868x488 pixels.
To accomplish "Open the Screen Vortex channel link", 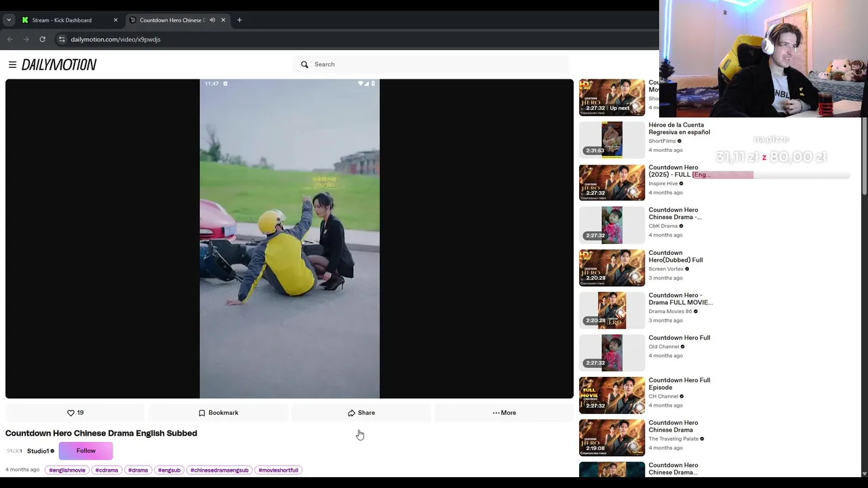I will point(666,269).
